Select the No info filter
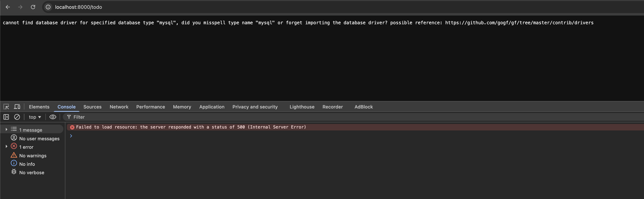The width and height of the screenshot is (644, 199). click(x=27, y=164)
